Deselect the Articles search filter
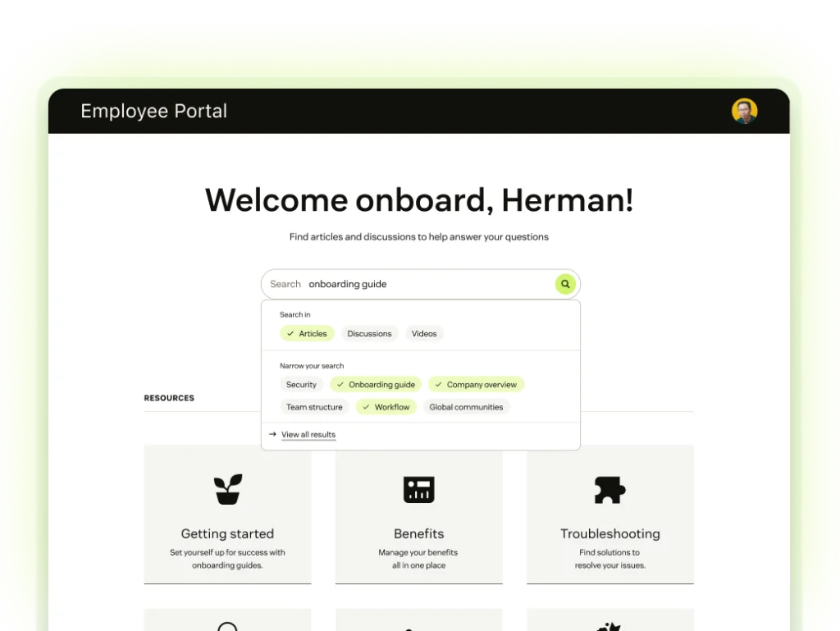Image resolution: width=840 pixels, height=631 pixels. (x=307, y=334)
